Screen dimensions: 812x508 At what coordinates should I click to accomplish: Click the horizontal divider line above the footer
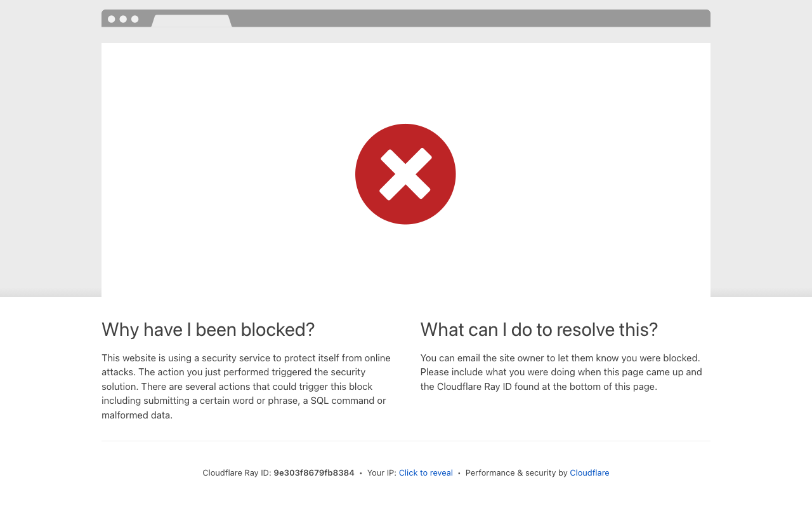[406, 441]
